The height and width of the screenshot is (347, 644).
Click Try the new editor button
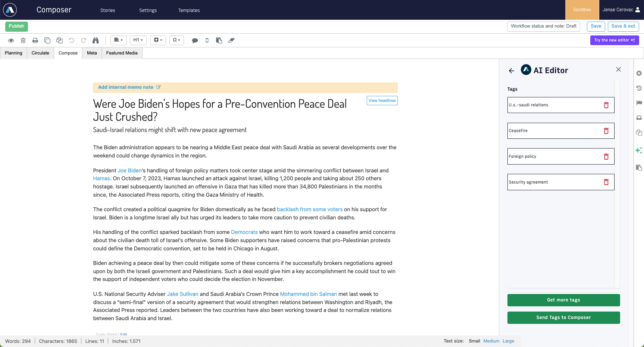pyautogui.click(x=615, y=40)
